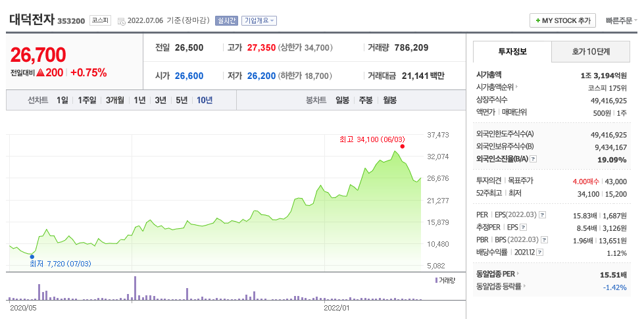
Task: Expand the 기업개요 dropdown
Action: [259, 20]
